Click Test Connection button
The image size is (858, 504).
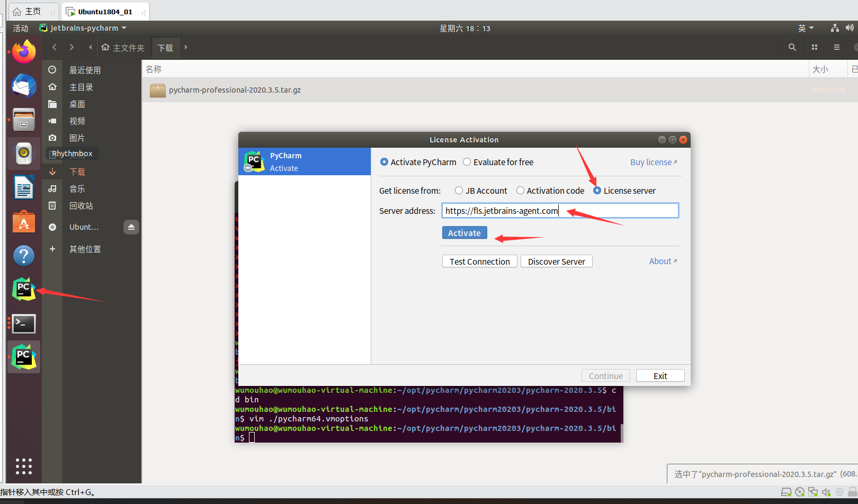point(480,262)
